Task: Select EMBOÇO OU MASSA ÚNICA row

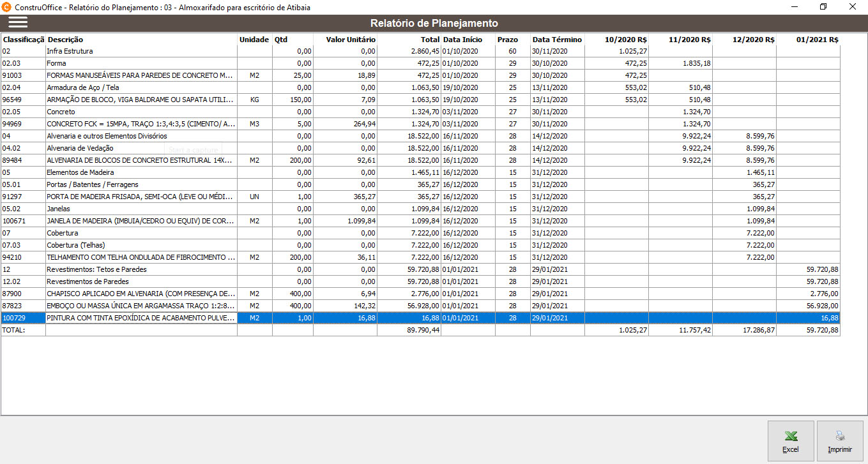Action: point(420,306)
